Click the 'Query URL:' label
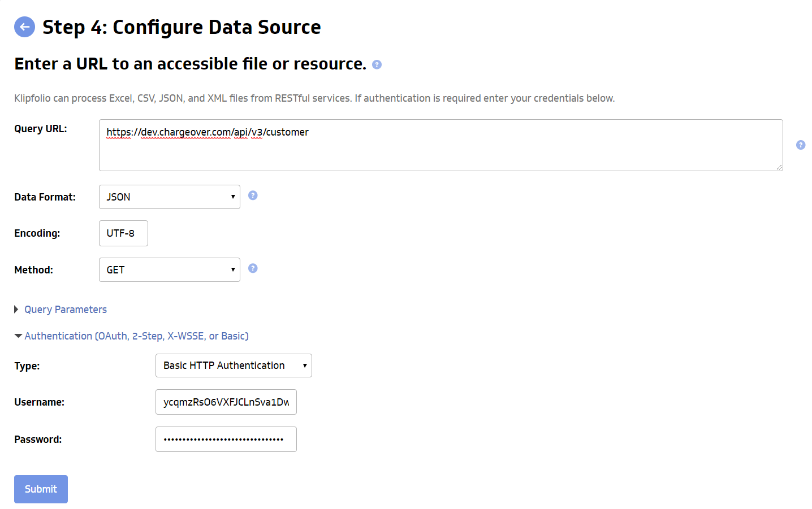Image resolution: width=812 pixels, height=509 pixels. (41, 129)
